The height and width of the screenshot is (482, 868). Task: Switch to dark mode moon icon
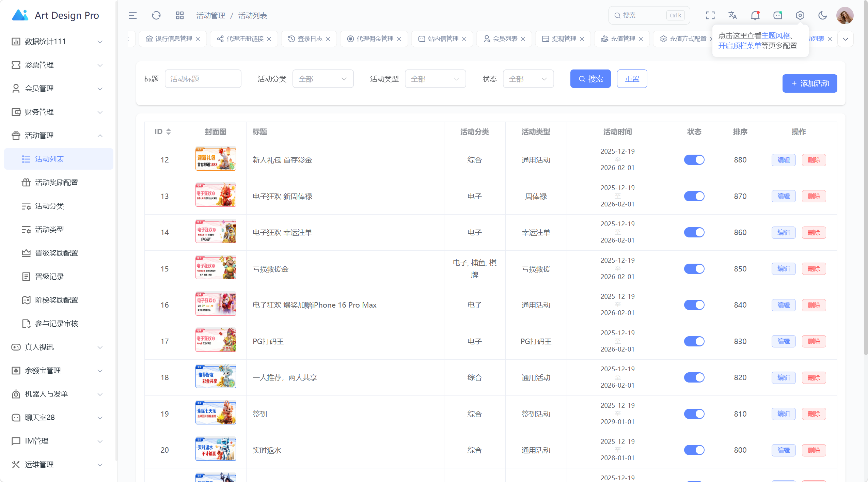coord(823,15)
